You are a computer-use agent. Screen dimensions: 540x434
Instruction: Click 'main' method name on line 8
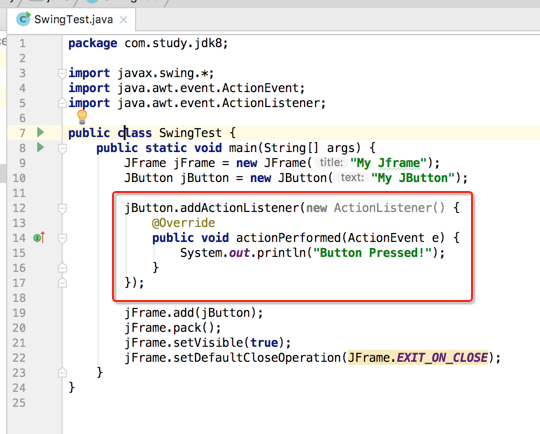point(243,148)
